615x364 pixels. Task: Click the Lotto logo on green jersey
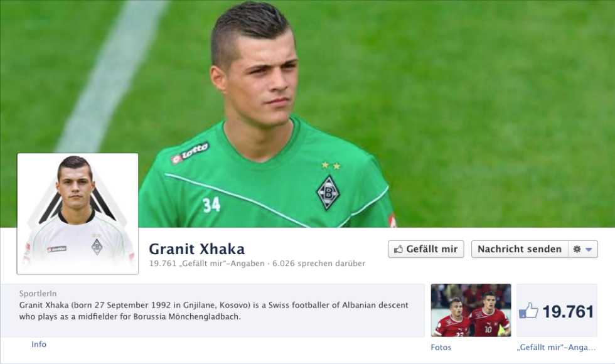coord(190,153)
